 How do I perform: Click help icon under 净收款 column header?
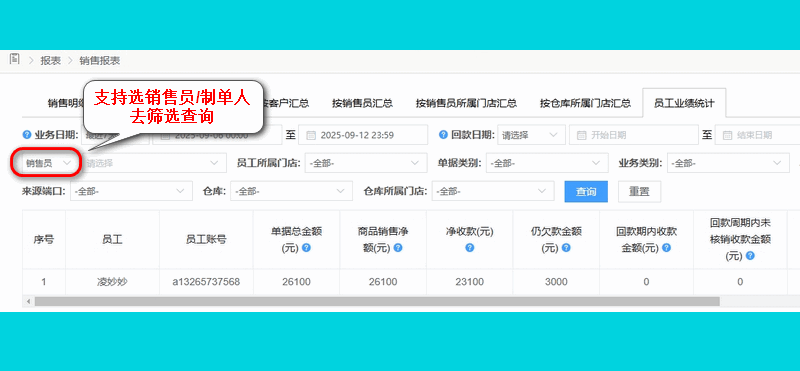click(x=470, y=248)
